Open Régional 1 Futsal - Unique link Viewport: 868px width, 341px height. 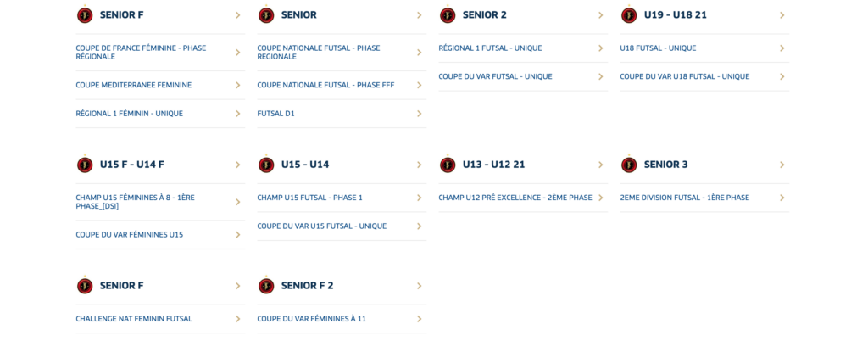[x=490, y=48]
